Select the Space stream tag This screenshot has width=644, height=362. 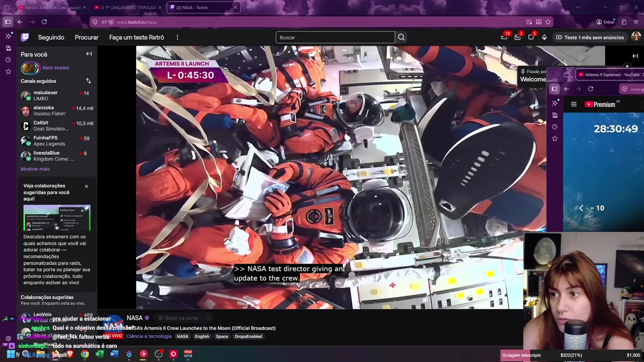tap(222, 336)
